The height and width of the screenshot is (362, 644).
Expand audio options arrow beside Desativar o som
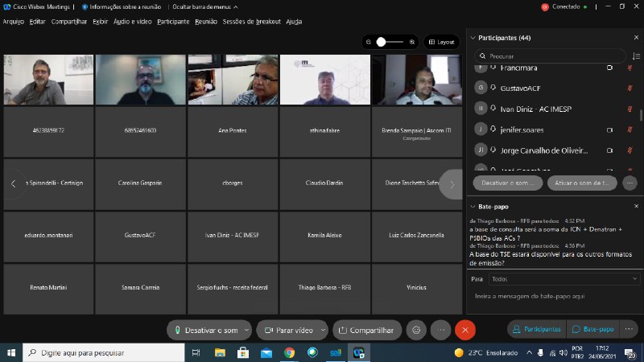tap(247, 330)
